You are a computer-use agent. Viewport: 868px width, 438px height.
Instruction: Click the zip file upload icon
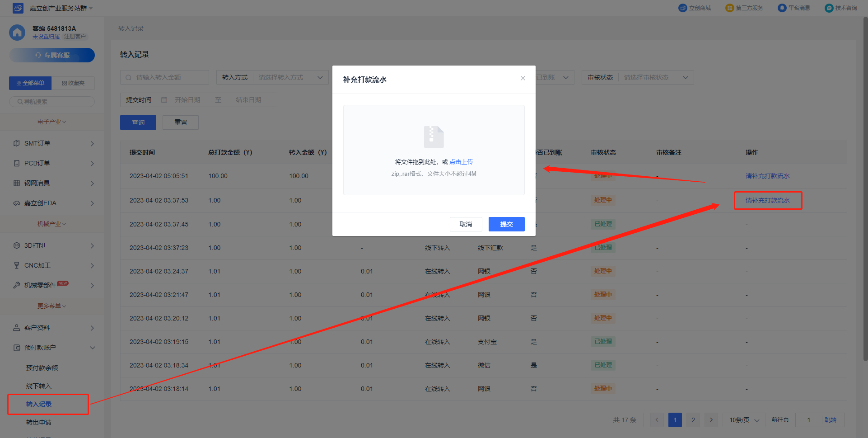(x=434, y=137)
